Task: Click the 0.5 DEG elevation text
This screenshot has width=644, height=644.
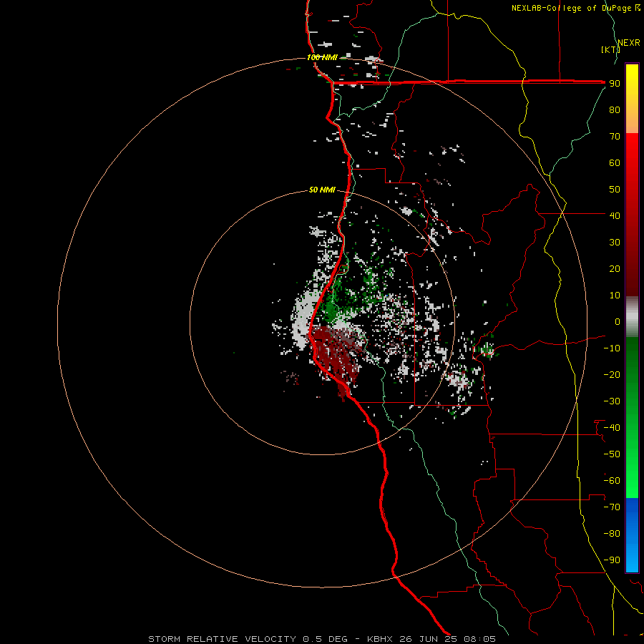Action: 325,639
